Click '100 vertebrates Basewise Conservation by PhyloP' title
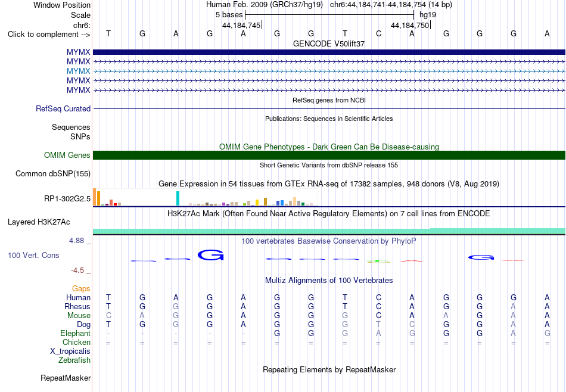 329,241
